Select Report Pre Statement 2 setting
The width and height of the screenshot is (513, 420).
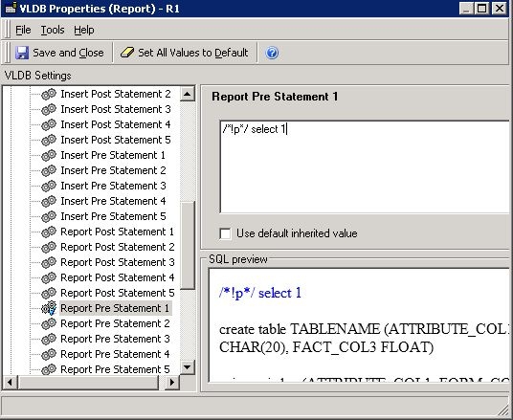coord(115,323)
